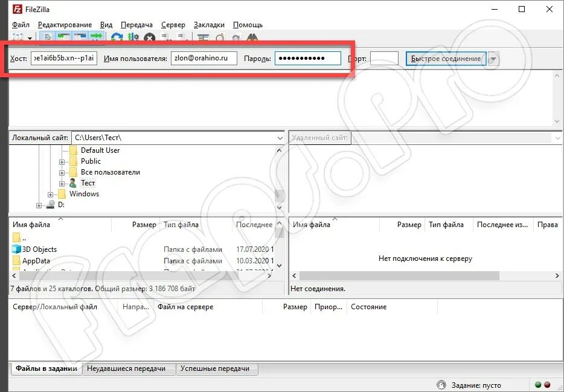The image size is (564, 392).
Task: Expand the Все пользователи tree node
Action: (62, 173)
